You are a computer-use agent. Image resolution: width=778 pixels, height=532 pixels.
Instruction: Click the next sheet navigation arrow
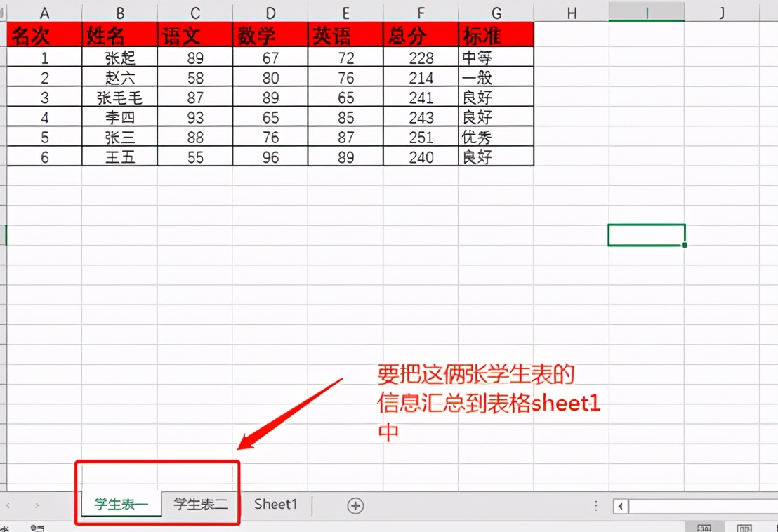(37, 505)
